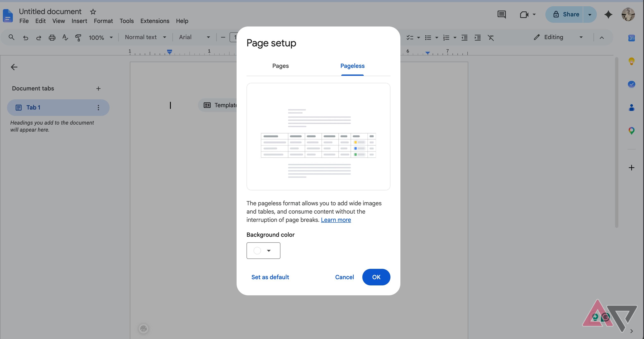644x339 pixels.
Task: Click the OK button in Page setup
Action: pyautogui.click(x=376, y=277)
